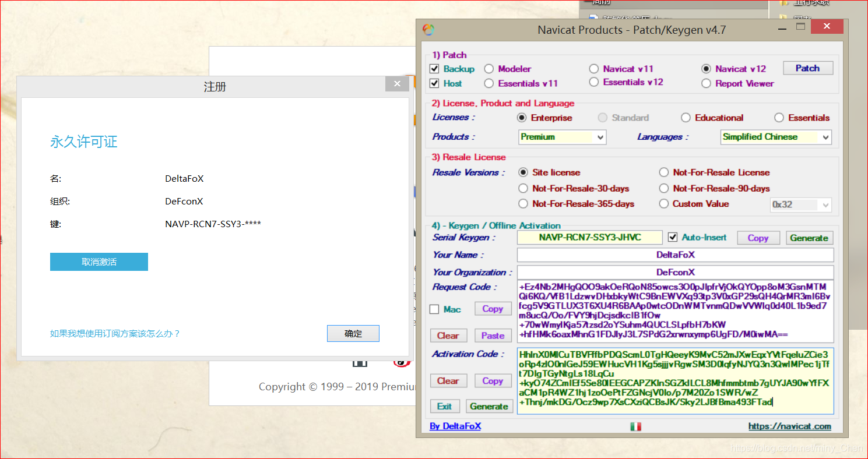Click inside the Request Code text area
Screen dimensions: 868x459
click(x=675, y=311)
